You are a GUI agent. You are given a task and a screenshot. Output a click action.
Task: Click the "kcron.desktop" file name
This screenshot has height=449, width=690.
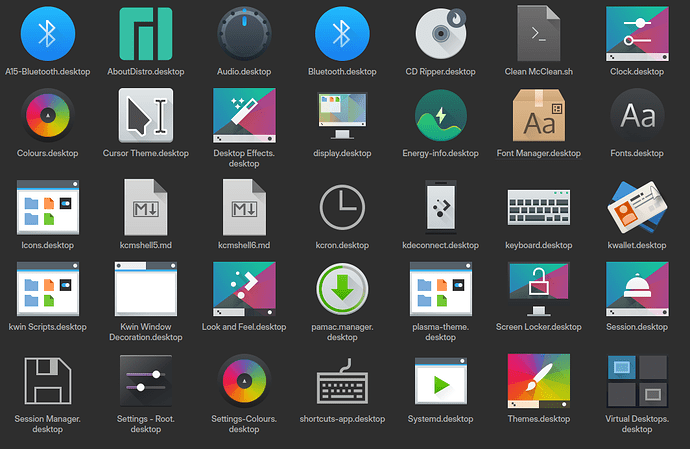(342, 245)
